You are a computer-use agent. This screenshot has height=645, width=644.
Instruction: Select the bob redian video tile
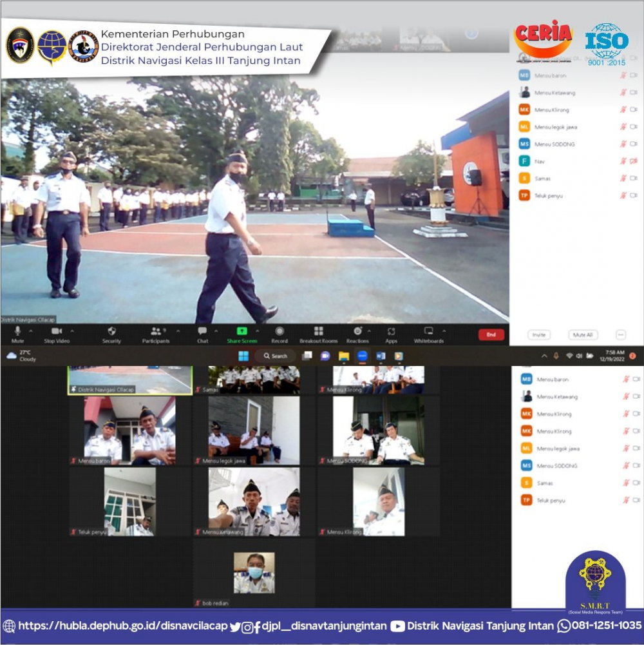(254, 573)
